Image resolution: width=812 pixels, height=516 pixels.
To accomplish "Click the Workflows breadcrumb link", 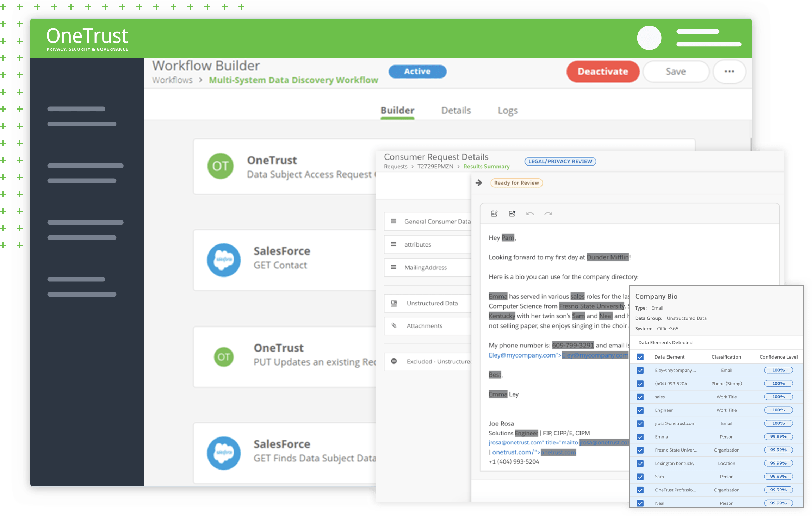I will [172, 80].
